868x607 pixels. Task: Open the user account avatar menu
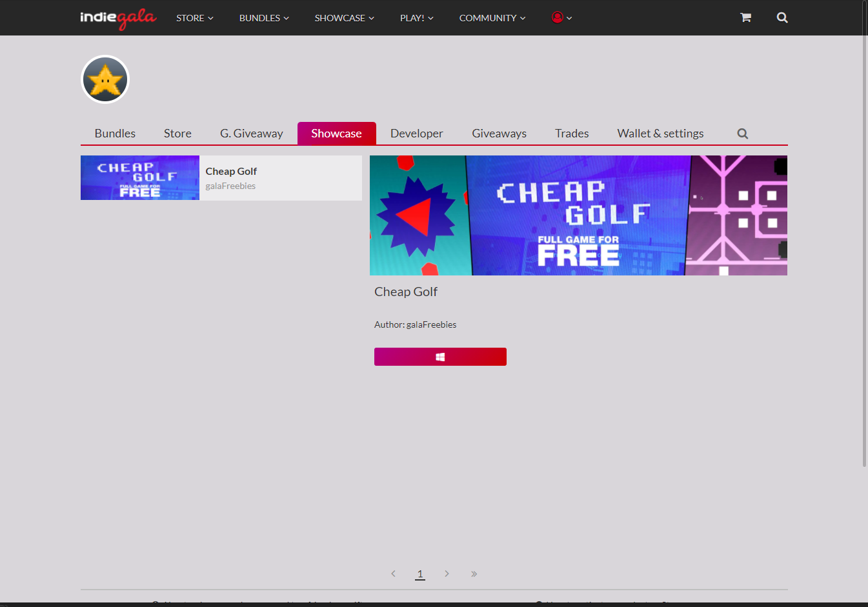561,17
